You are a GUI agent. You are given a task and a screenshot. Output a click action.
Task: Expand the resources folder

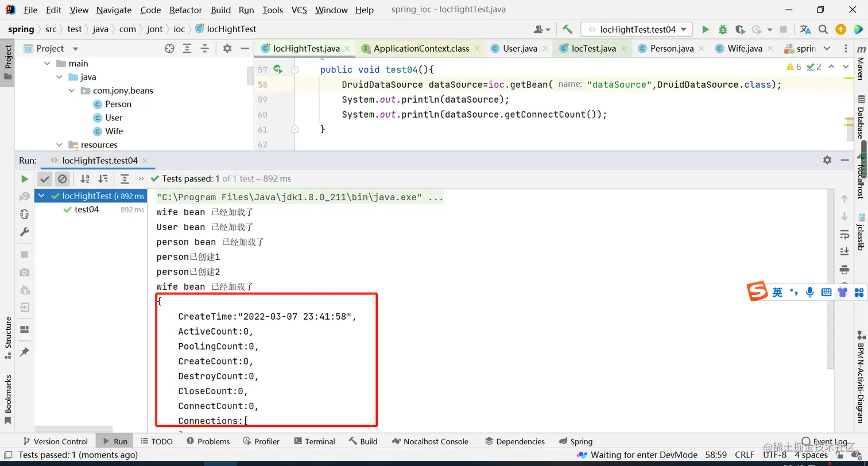[x=60, y=145]
